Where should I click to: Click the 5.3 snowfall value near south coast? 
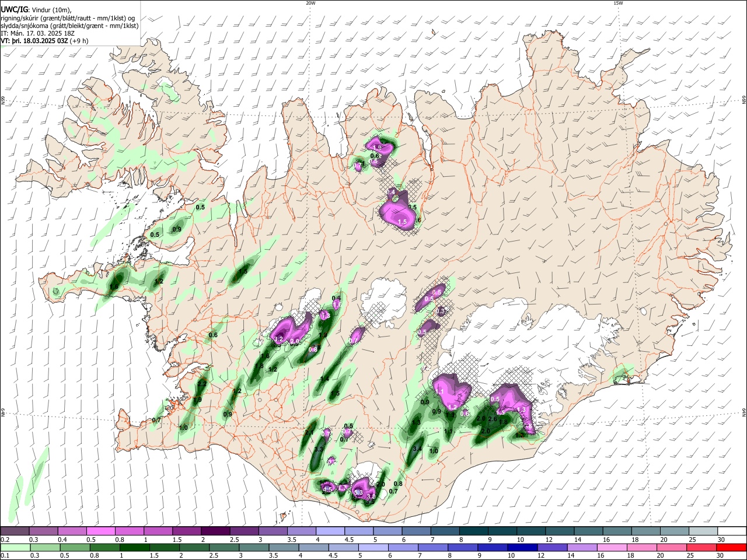click(358, 493)
